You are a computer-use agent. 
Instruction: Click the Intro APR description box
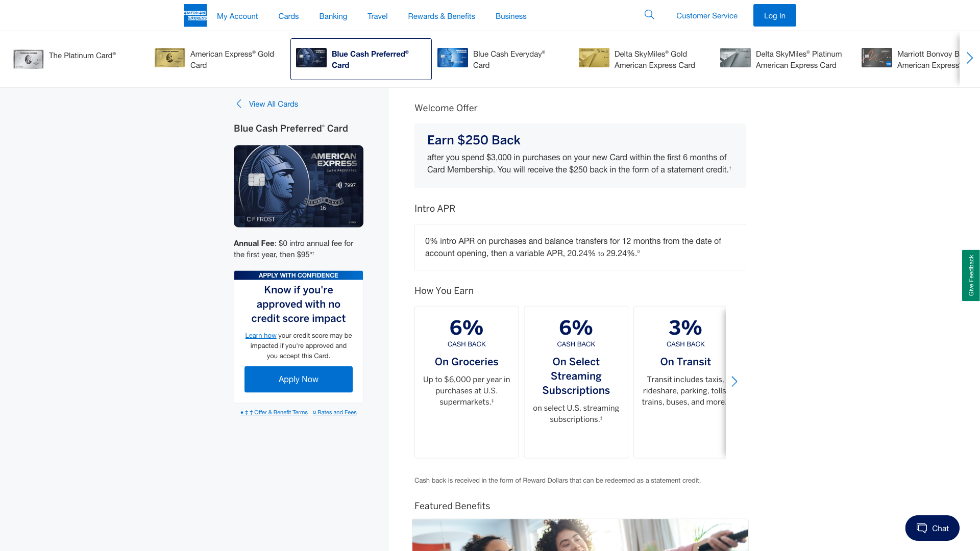pos(580,247)
